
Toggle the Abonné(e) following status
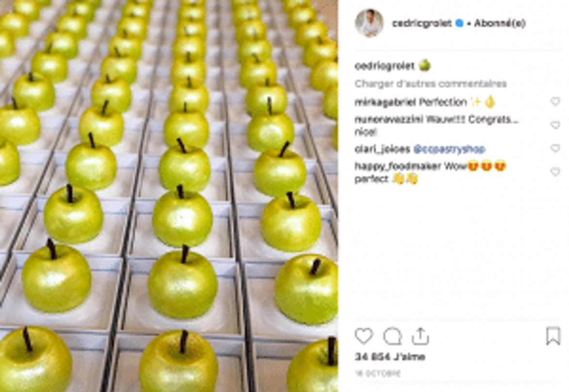click(x=500, y=23)
